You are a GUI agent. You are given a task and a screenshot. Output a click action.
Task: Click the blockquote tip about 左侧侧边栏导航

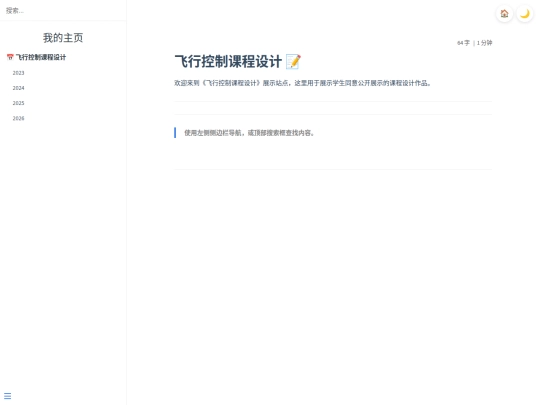[x=249, y=133]
